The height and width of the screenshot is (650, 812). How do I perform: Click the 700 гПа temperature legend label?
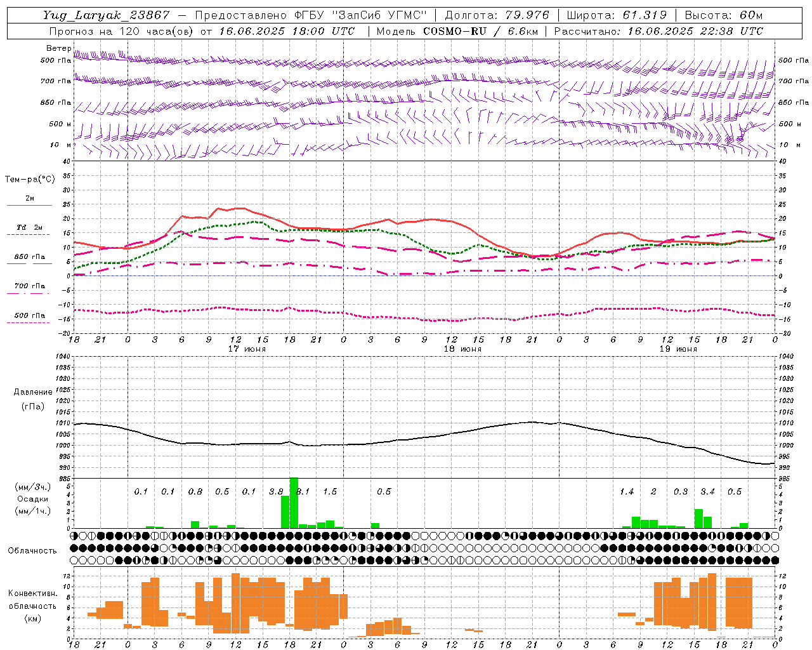click(x=30, y=286)
